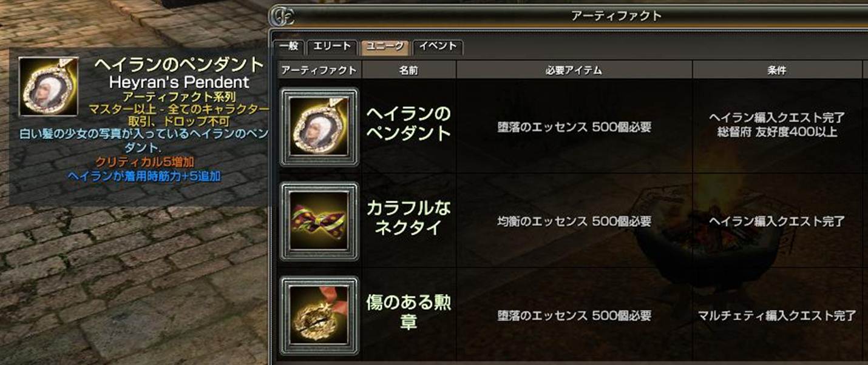Click the 名前 column header
The image size is (868, 365).
point(409,70)
